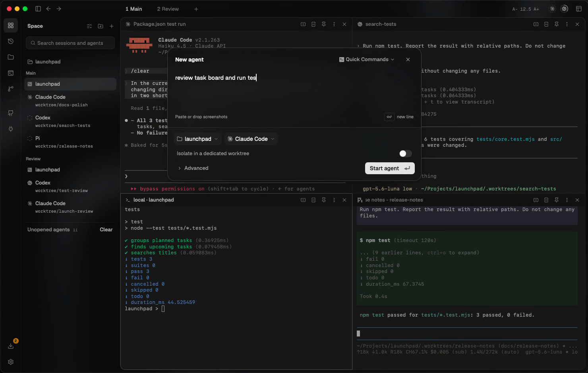Increase font size with A+ button
The width and height of the screenshot is (588, 373).
536,9
